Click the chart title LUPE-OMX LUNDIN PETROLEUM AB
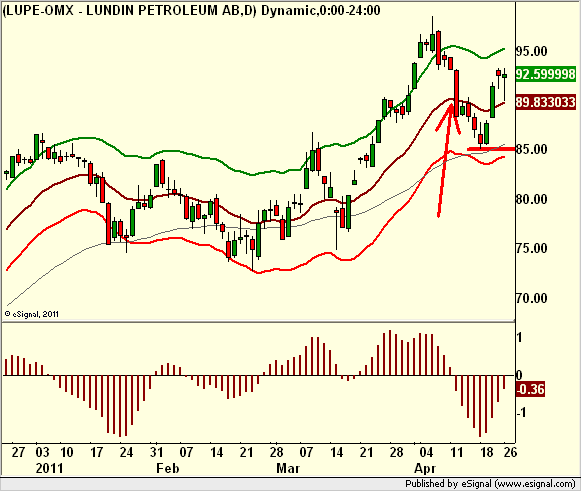Screen dimensions: 581x491 coord(191,10)
